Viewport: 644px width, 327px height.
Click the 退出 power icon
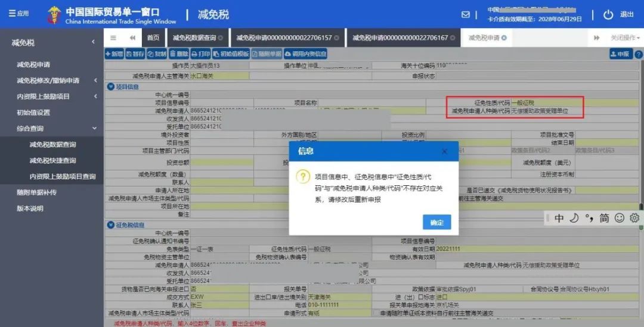pyautogui.click(x=608, y=14)
